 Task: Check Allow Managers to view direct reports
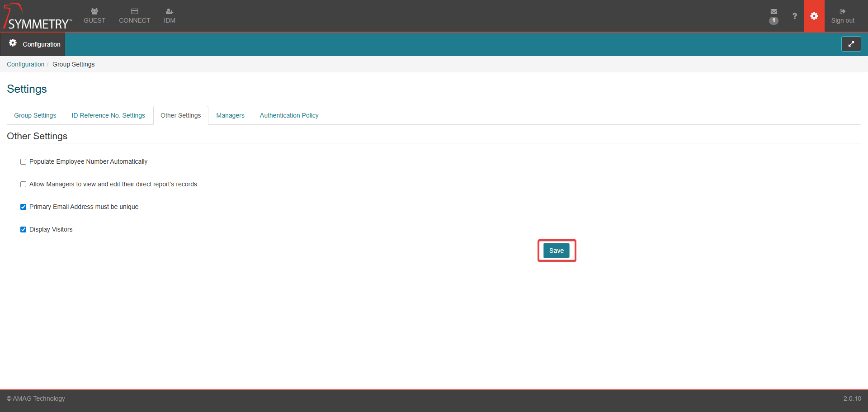coord(24,185)
